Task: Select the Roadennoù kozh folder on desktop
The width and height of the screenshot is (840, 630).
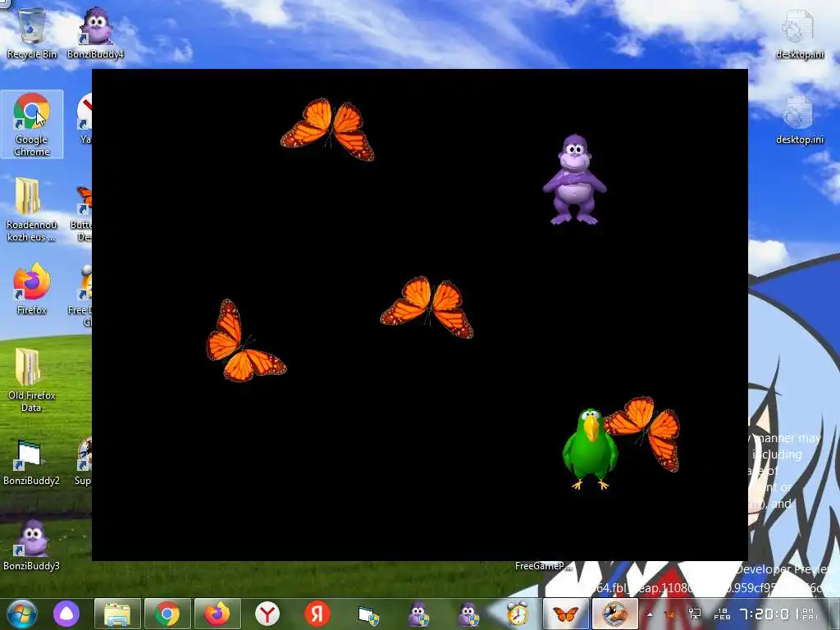Action: [x=32, y=209]
